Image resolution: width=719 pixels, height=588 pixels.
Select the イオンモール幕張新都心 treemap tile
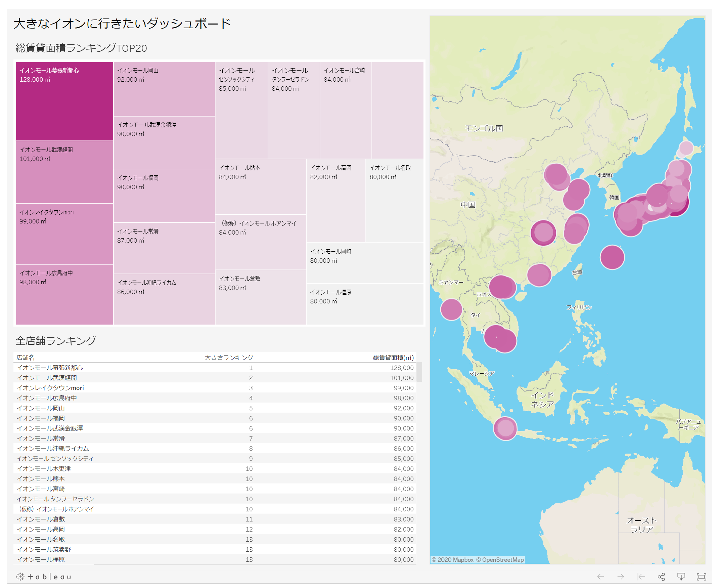pyautogui.click(x=64, y=101)
